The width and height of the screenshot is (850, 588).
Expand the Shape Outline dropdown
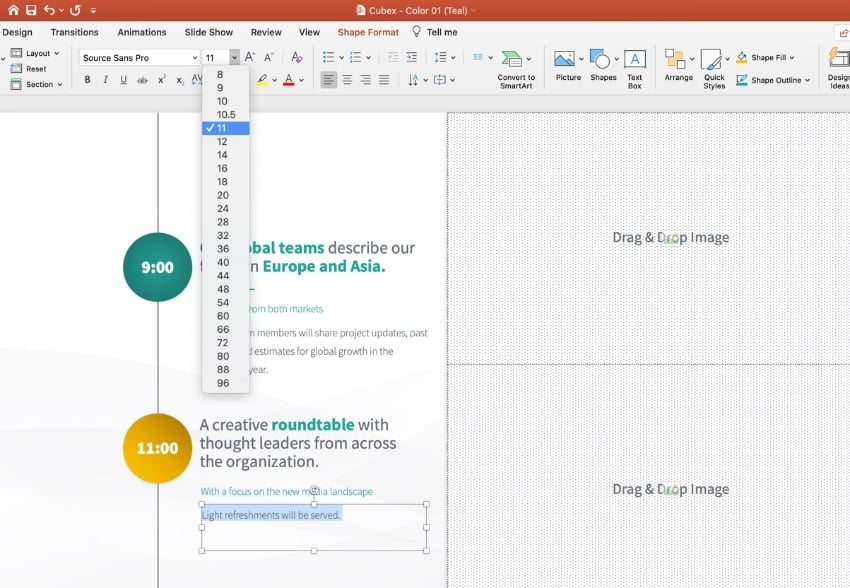pos(809,80)
